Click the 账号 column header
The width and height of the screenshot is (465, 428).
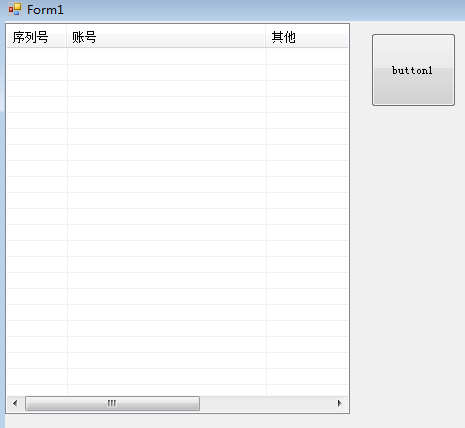point(166,37)
